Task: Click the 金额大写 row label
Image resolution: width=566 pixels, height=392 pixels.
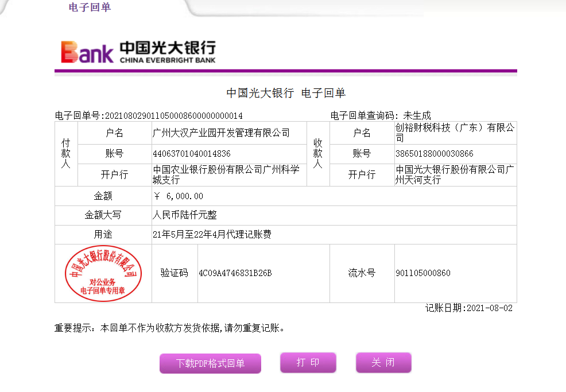Action: pyautogui.click(x=103, y=215)
